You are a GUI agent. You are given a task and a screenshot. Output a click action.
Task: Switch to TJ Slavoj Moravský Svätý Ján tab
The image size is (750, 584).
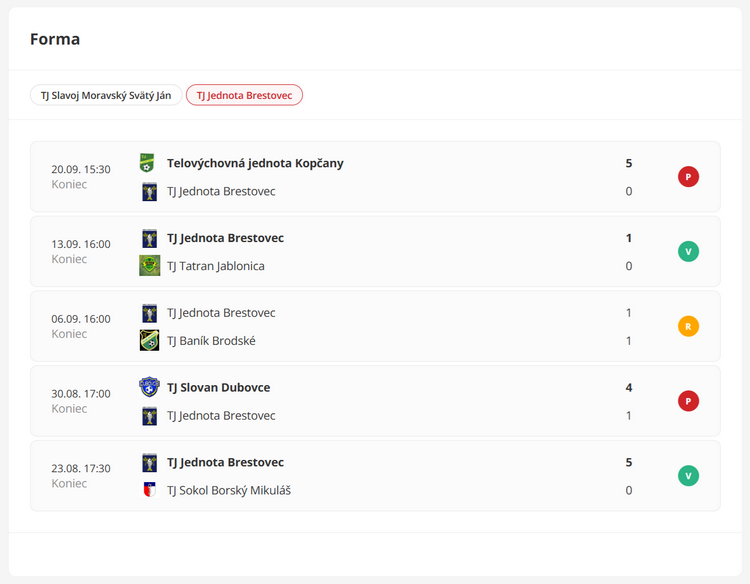click(x=106, y=95)
